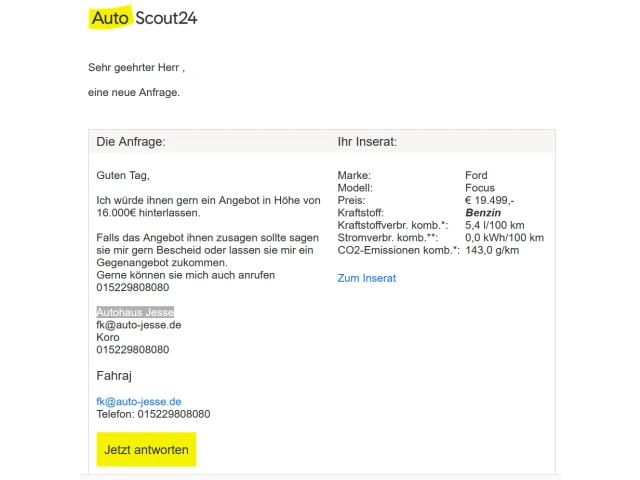Click the eine neue Anfrage line
The height and width of the screenshot is (480, 640).
click(134, 93)
